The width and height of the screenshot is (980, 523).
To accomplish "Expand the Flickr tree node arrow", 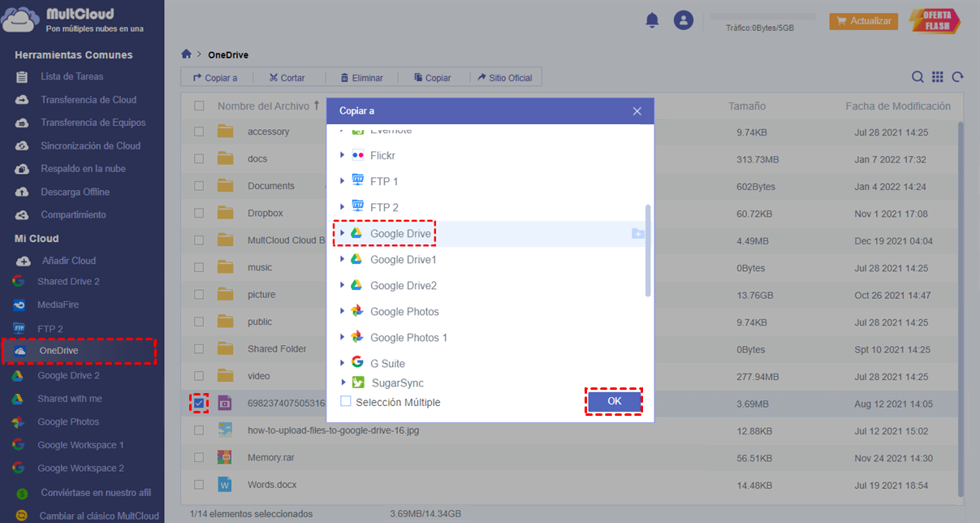I will (343, 155).
